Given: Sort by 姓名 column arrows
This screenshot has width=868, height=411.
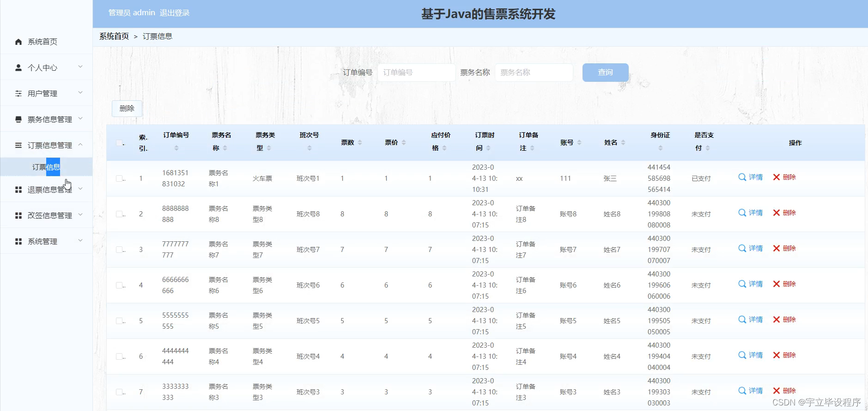Looking at the screenshot, I should click(x=623, y=142).
